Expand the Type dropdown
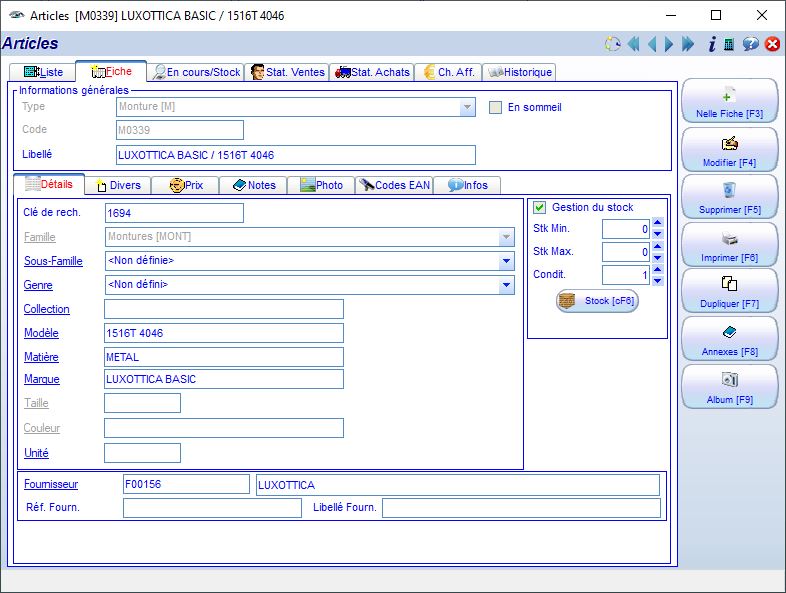The height and width of the screenshot is (593, 786). (467, 107)
